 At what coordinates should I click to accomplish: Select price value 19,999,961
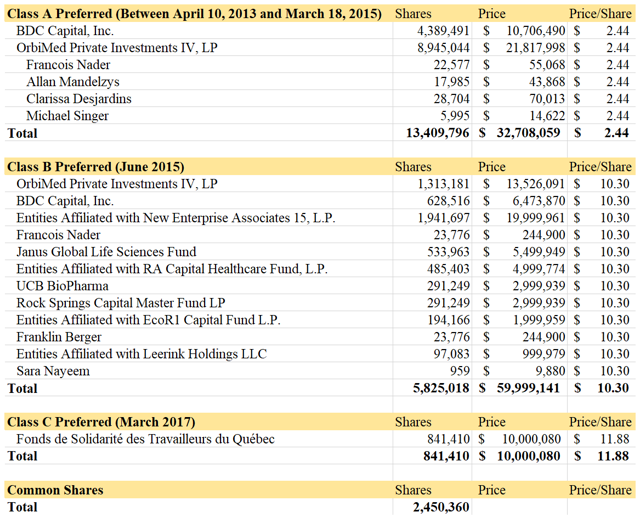(536, 218)
